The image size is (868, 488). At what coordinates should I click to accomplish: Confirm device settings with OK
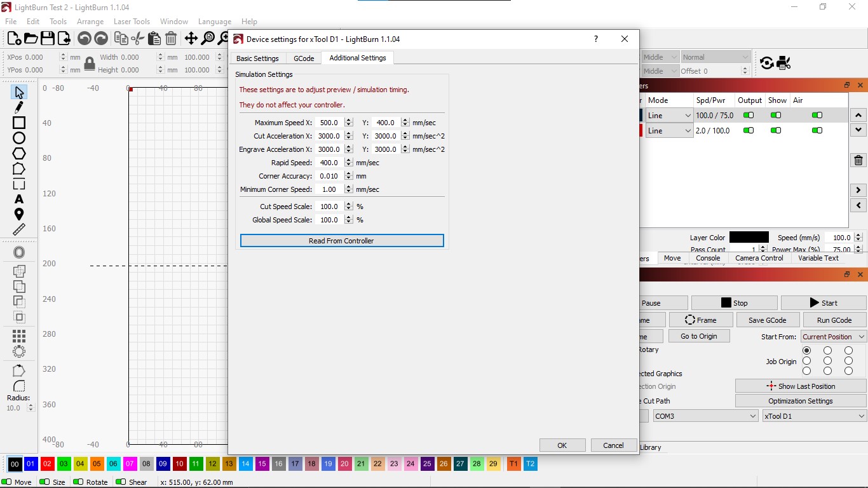562,445
